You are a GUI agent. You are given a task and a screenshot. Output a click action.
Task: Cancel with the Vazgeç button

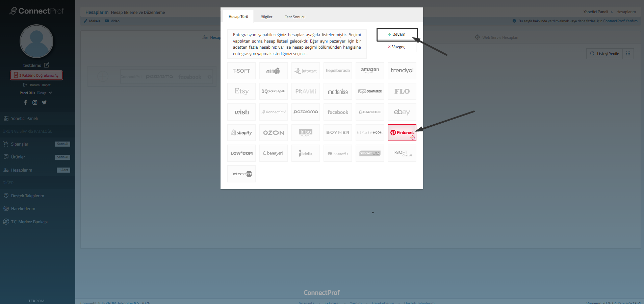coord(396,47)
